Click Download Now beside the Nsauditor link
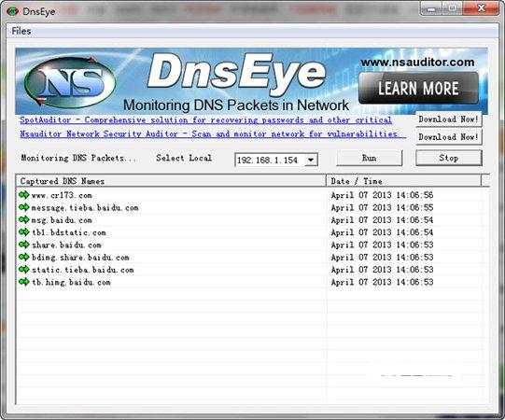 (449, 137)
